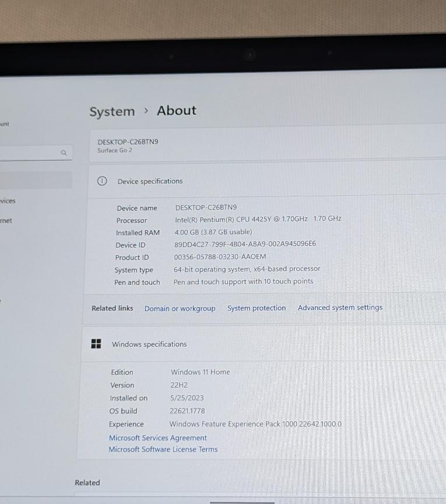Click the info icon beside Device specifications
Screen dimensions: 446x504
tap(102, 181)
